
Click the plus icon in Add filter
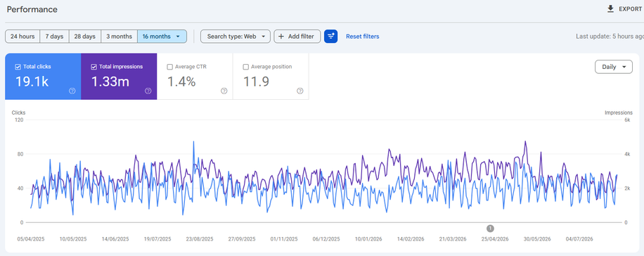[x=281, y=36]
